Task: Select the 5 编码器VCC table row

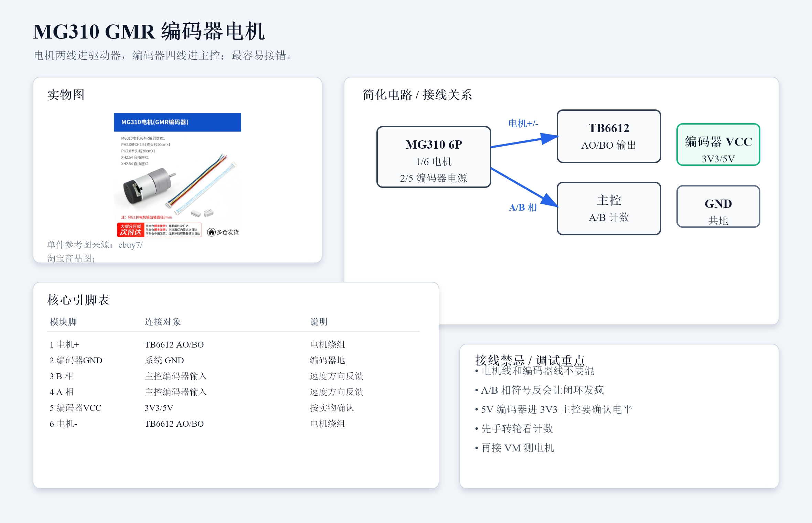Action: [x=233, y=408]
